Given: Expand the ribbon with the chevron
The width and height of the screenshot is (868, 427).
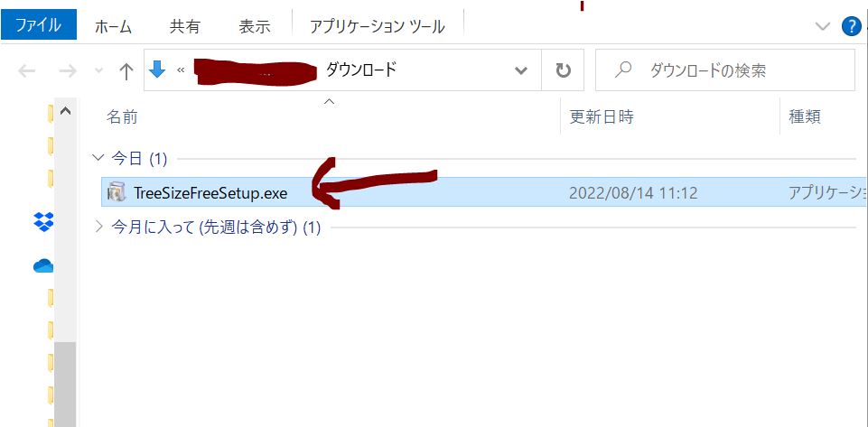Looking at the screenshot, I should point(822,26).
